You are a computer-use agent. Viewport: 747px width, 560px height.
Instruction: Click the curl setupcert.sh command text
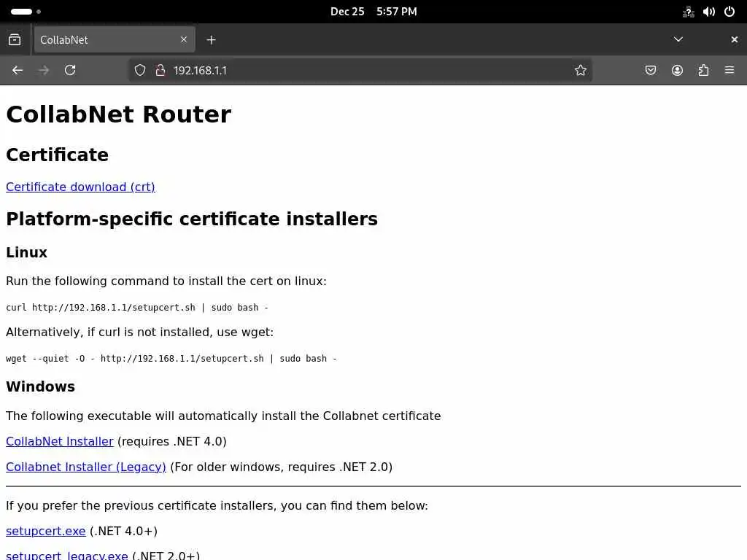[x=137, y=308]
